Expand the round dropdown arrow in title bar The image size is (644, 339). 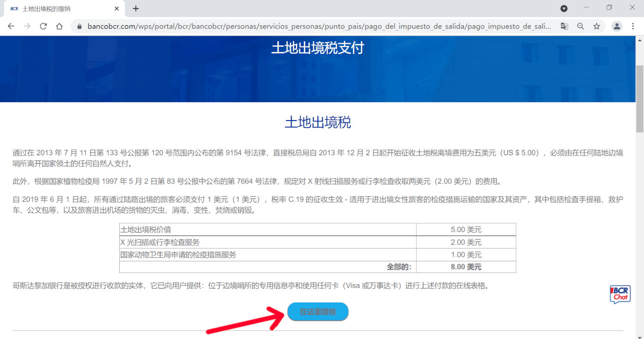point(564,9)
